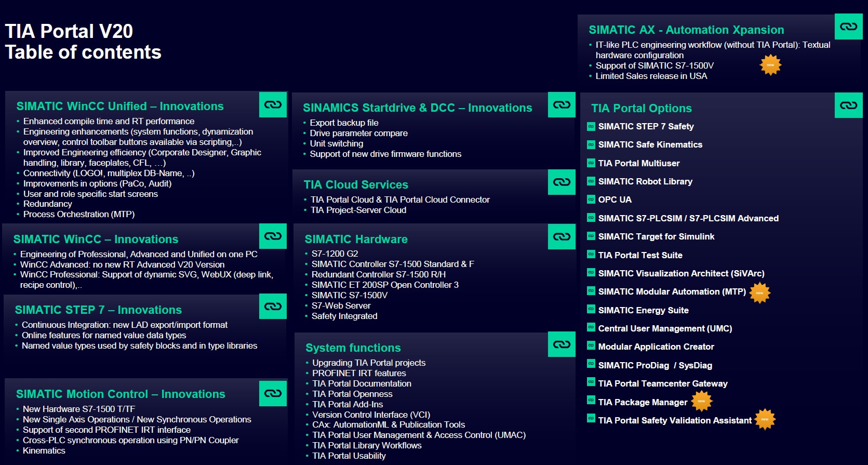
Task: Open the SIMATIC AX link icon
Action: 848,26
